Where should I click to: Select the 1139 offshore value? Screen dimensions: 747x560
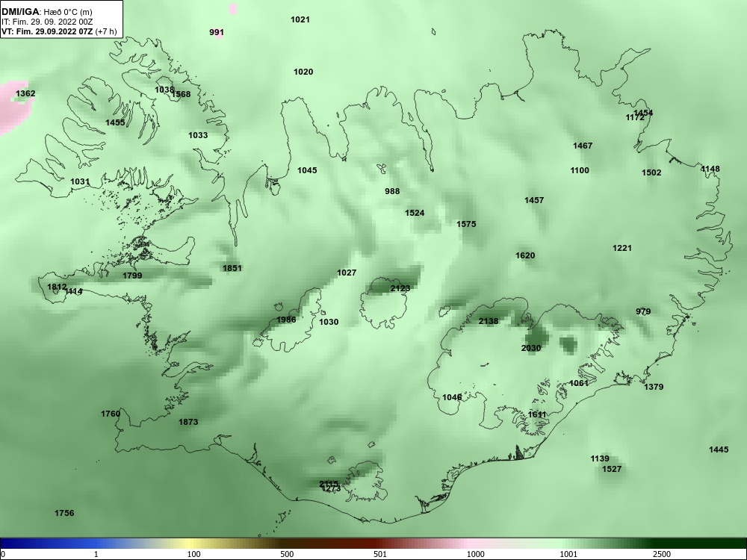pos(600,458)
